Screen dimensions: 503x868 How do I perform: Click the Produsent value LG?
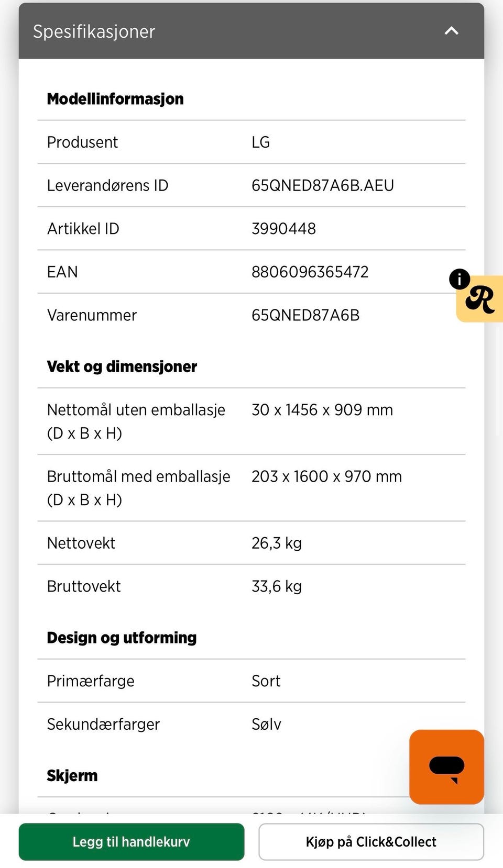pyautogui.click(x=260, y=142)
